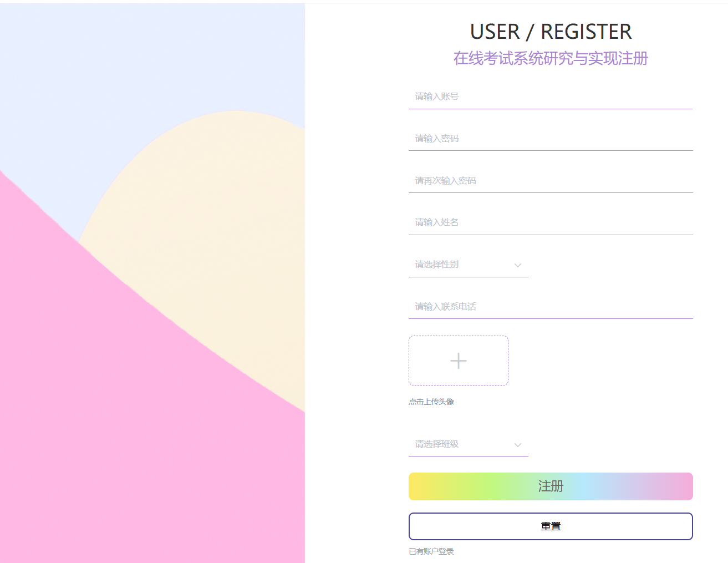
Task: Click the 点击上传头像 upload label
Action: click(431, 402)
